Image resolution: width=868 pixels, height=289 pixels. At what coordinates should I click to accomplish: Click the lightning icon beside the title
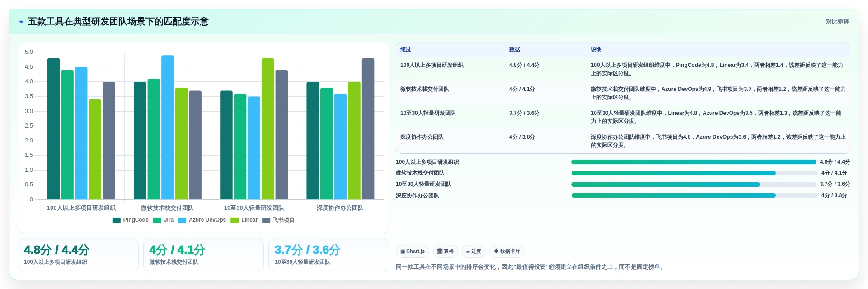pos(21,22)
